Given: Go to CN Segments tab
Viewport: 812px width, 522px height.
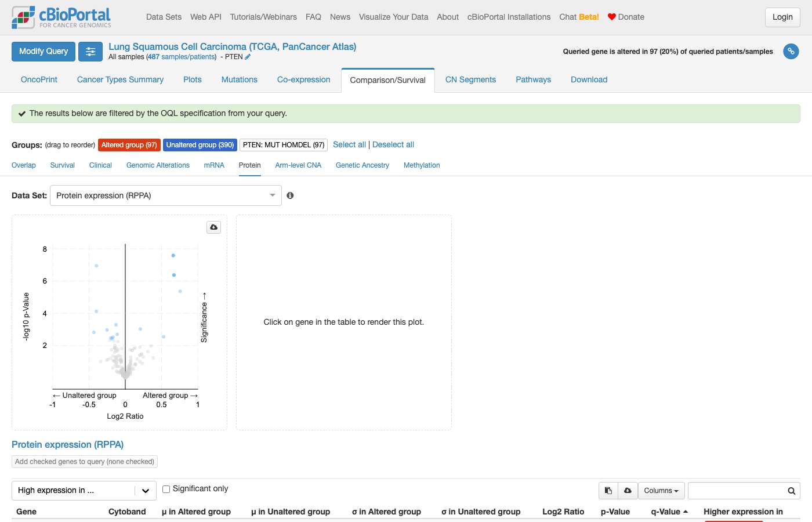Looking at the screenshot, I should pyautogui.click(x=470, y=79).
